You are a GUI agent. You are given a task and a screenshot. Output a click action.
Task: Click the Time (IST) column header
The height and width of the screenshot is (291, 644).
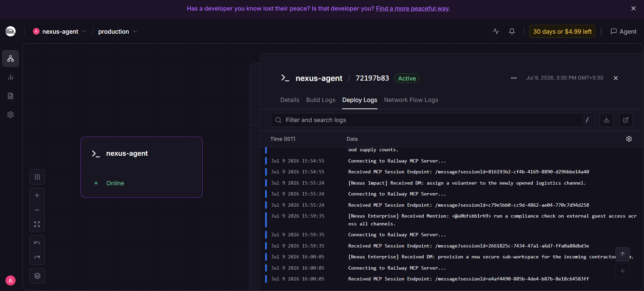(283, 139)
